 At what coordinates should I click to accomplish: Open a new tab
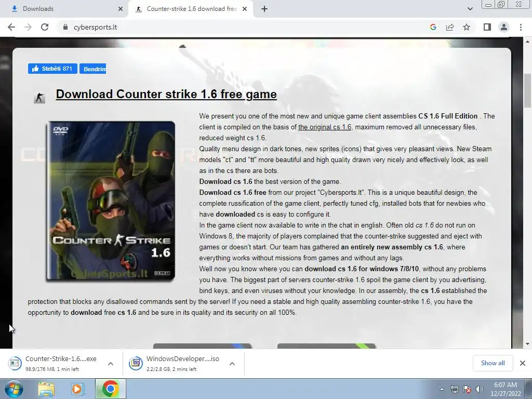click(264, 9)
